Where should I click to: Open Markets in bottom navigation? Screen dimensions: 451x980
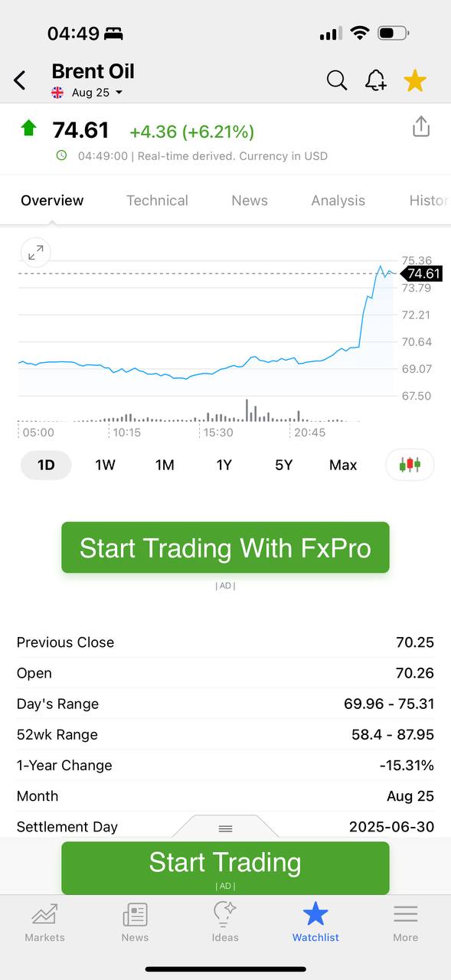click(44, 923)
